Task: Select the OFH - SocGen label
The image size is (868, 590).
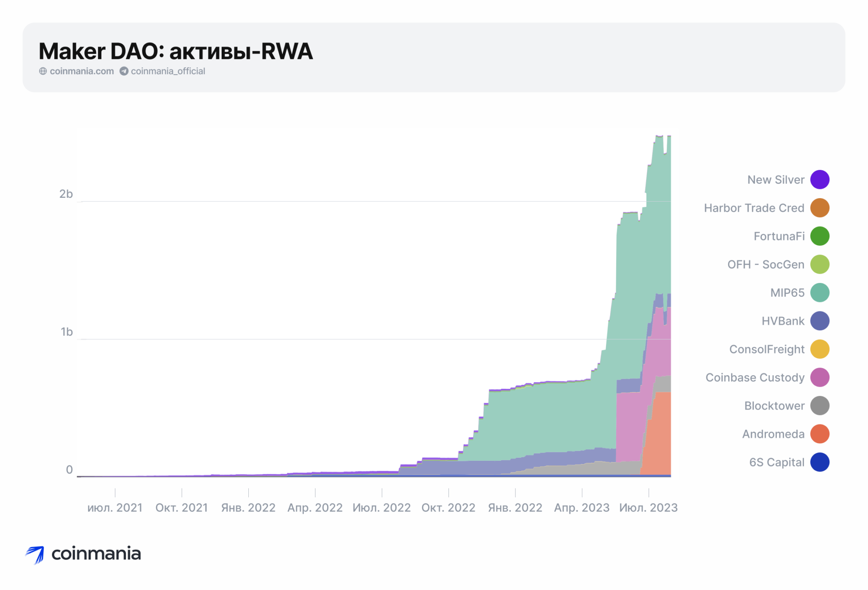Action: 766,264
